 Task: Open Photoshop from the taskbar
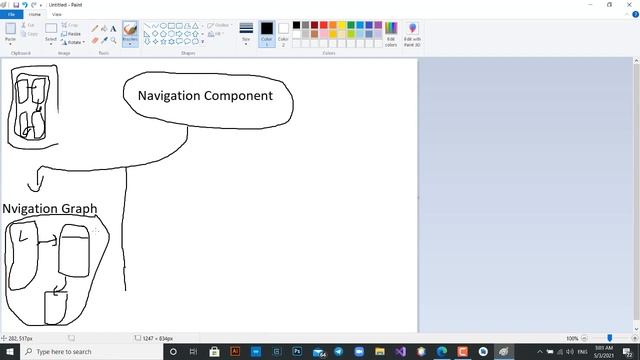(x=297, y=351)
